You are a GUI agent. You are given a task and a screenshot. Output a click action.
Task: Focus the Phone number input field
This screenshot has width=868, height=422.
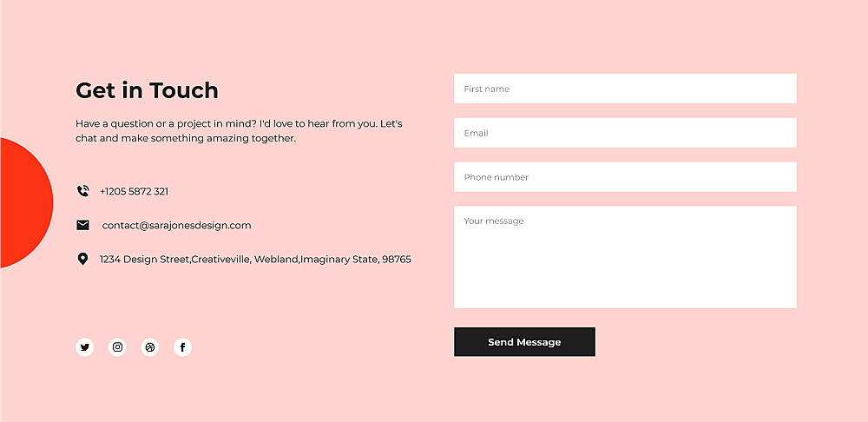(x=625, y=177)
